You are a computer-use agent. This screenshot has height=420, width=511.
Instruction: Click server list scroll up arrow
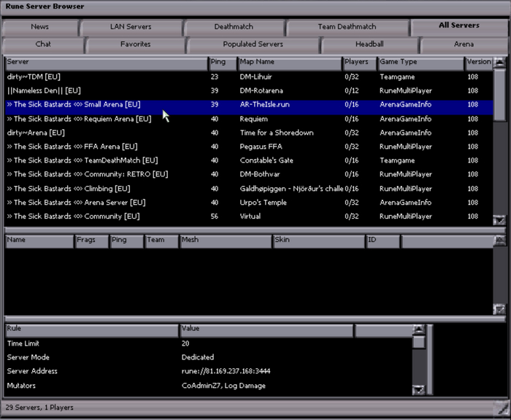[499, 63]
